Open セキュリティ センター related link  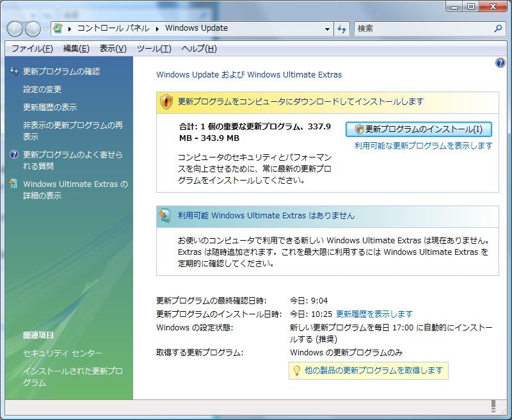tap(62, 353)
